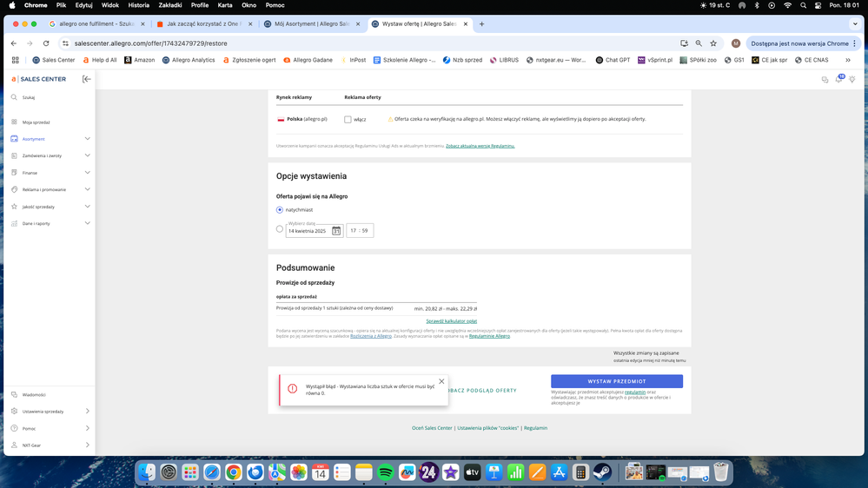The height and width of the screenshot is (488, 868).
Task: Open the notifications bell icon
Action: pos(839,79)
